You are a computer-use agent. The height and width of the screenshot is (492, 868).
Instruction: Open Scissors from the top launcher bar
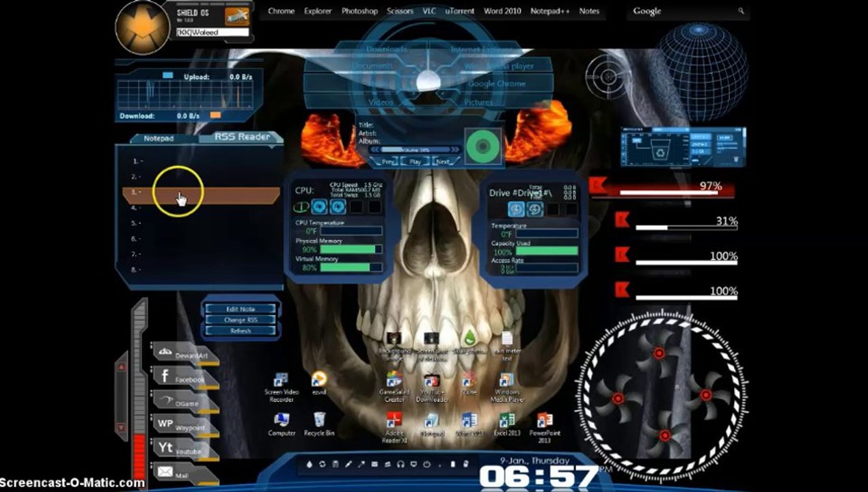(x=400, y=11)
